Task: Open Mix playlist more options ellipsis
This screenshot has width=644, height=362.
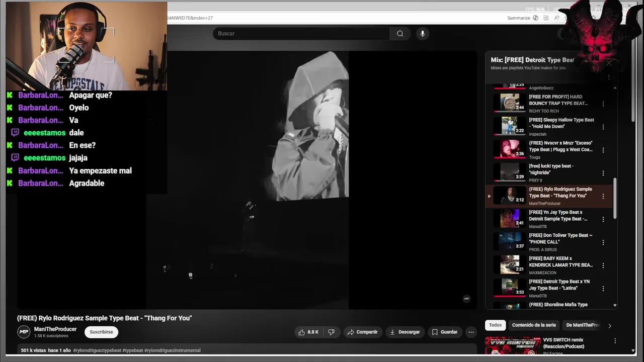Action: 609,77
